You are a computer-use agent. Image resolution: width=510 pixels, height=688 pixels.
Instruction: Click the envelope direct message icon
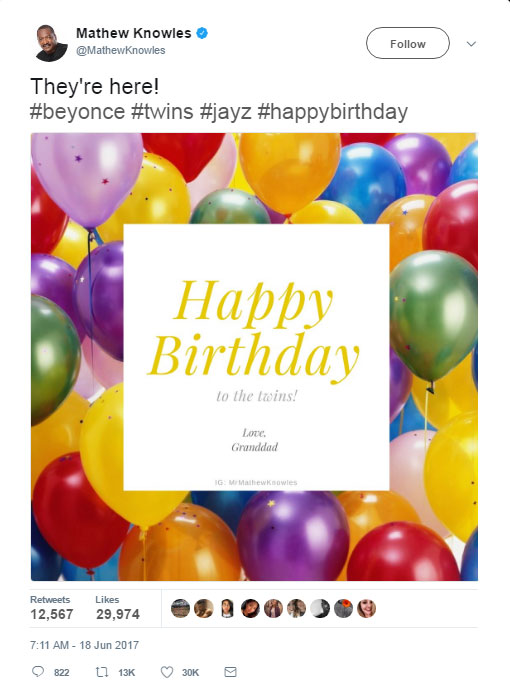[x=230, y=672]
